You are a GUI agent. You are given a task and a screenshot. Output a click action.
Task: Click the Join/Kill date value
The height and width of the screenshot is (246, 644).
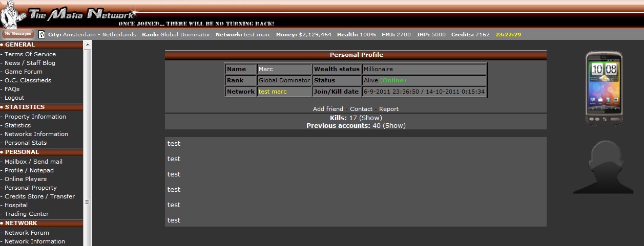coord(424,92)
